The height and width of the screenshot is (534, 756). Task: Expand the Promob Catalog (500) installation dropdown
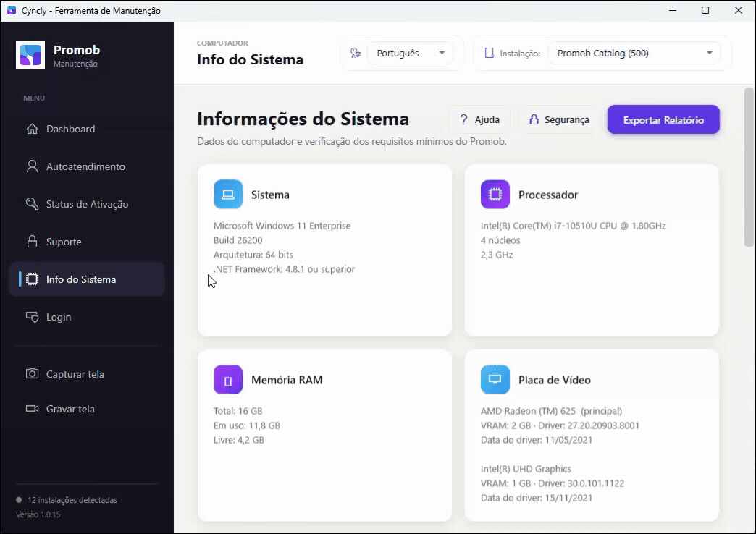point(634,53)
